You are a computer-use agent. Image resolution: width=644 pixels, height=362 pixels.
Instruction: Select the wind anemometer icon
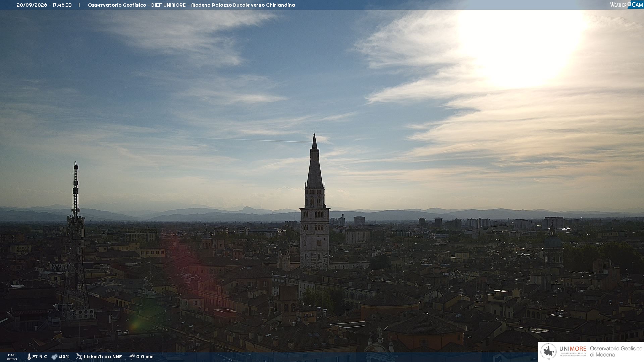[79, 357]
